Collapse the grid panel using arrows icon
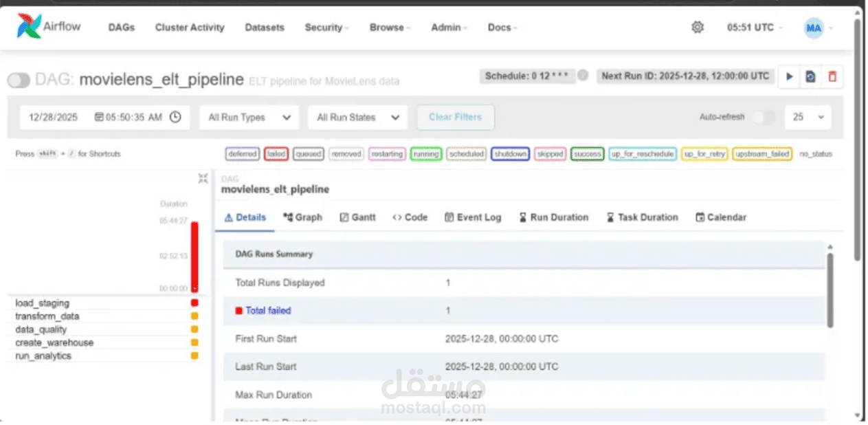 [x=203, y=178]
